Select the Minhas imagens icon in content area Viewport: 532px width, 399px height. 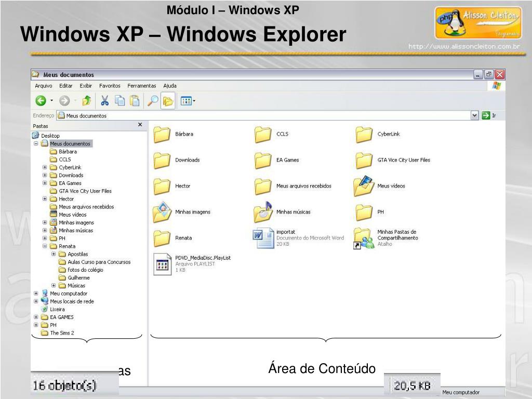click(162, 212)
